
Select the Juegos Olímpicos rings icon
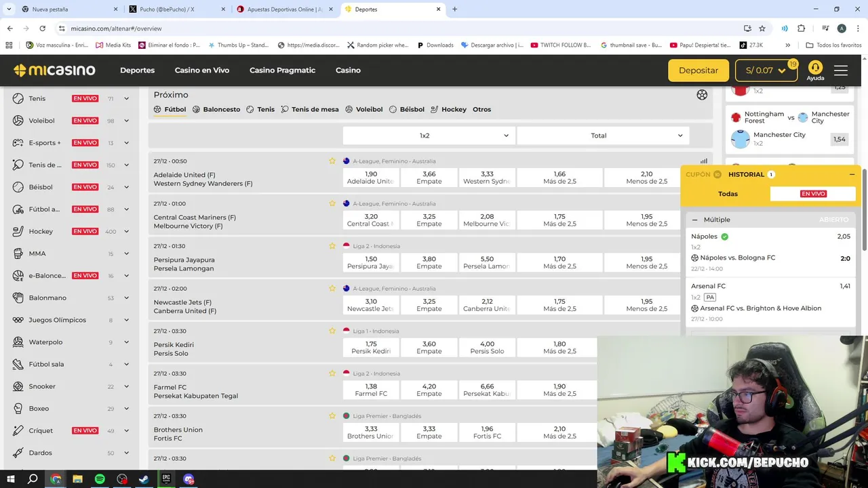click(18, 320)
